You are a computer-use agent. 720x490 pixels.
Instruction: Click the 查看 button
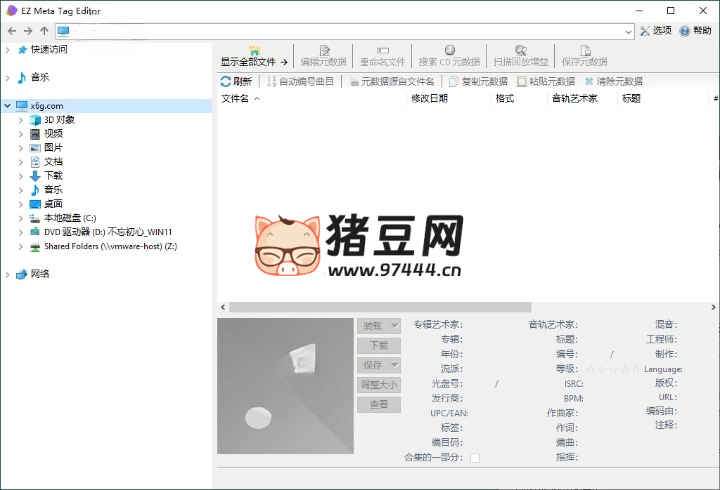[x=379, y=405]
